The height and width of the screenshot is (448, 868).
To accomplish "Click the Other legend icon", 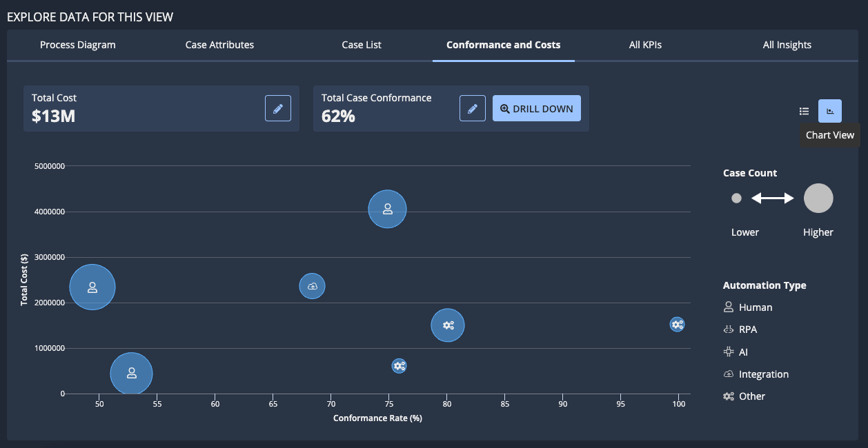I will (728, 396).
